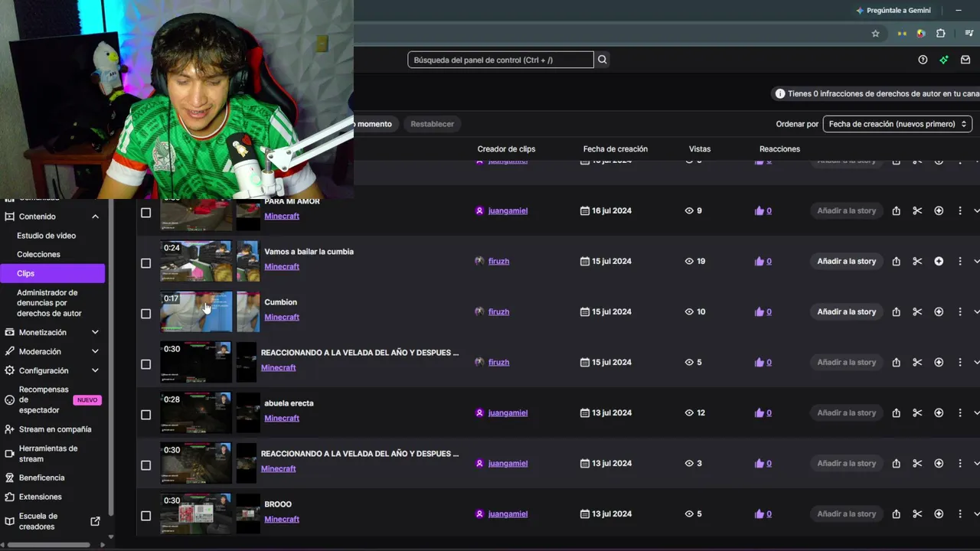The image size is (980, 551).
Task: Click plus-circle icon for Vamos a bailar la cumbia
Action: (939, 261)
